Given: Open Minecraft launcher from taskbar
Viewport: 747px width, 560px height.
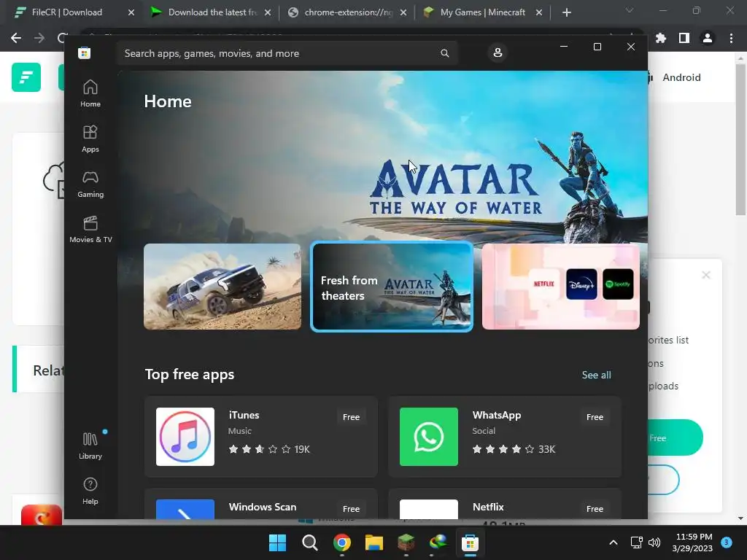Looking at the screenshot, I should tap(406, 542).
